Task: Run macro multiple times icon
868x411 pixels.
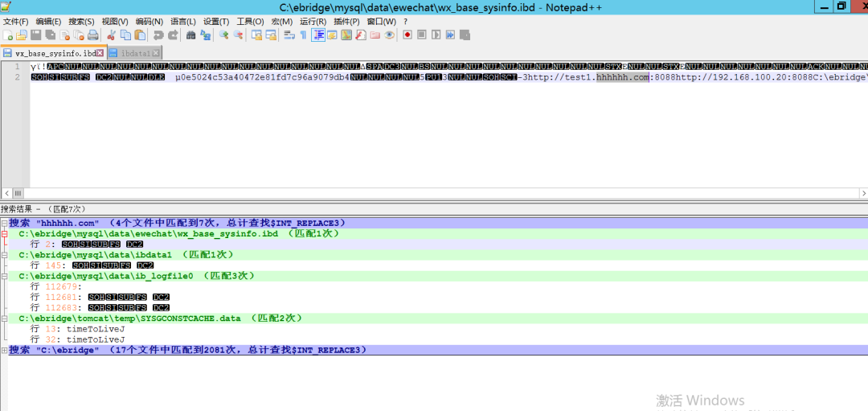Action: pos(451,35)
